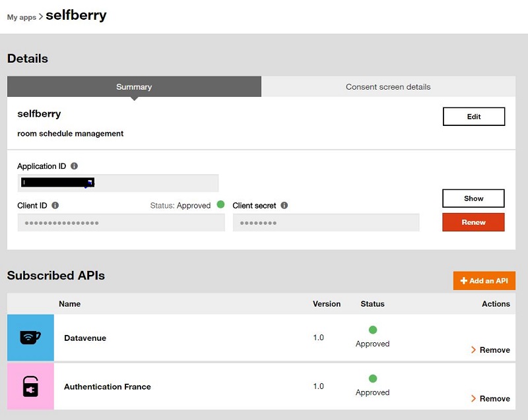Click Datavenue green approved status dot
Image resolution: width=528 pixels, height=420 pixels.
pos(373,330)
